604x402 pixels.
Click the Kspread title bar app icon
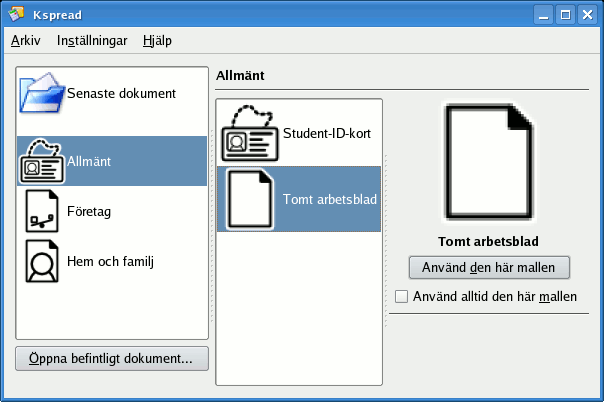tap(16, 14)
